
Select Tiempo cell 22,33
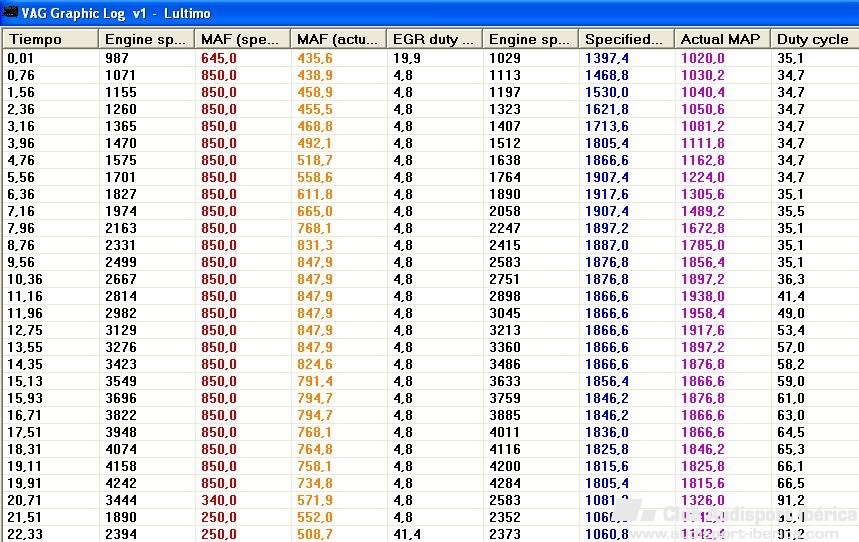25,534
